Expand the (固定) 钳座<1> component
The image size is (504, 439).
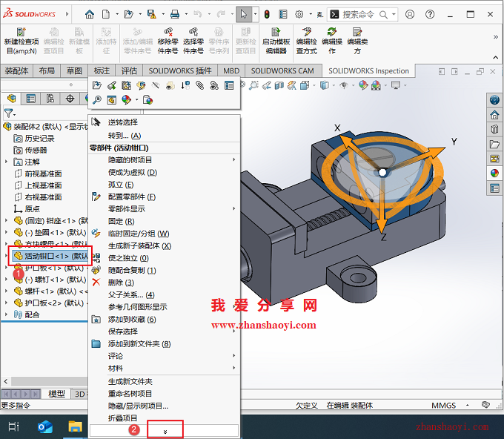tap(6, 220)
